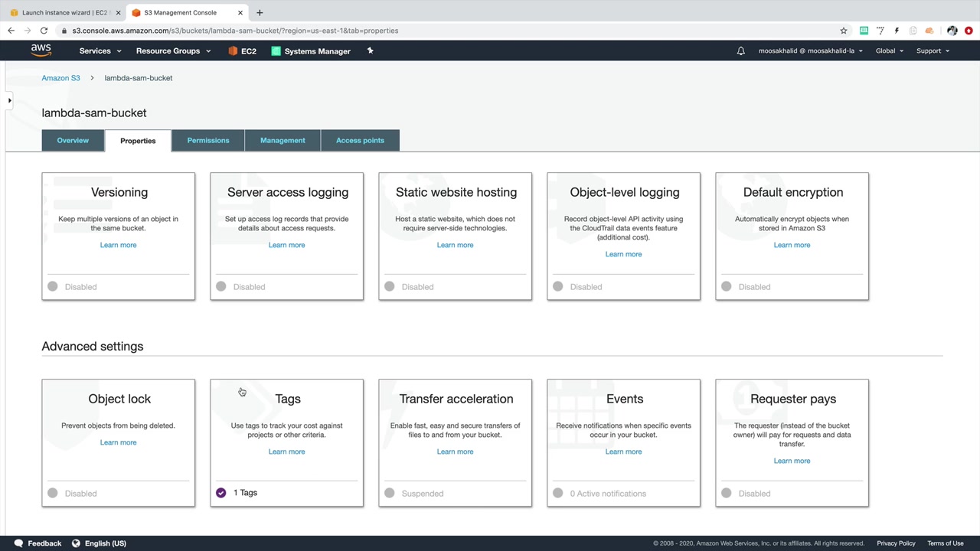The height and width of the screenshot is (551, 980).
Task: Open the Events settings card
Action: pyautogui.click(x=624, y=399)
